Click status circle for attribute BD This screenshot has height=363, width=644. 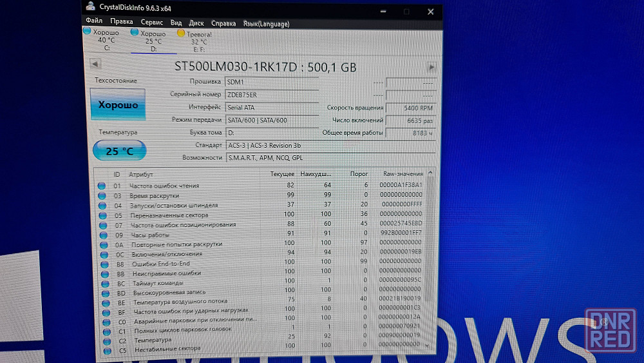106,293
